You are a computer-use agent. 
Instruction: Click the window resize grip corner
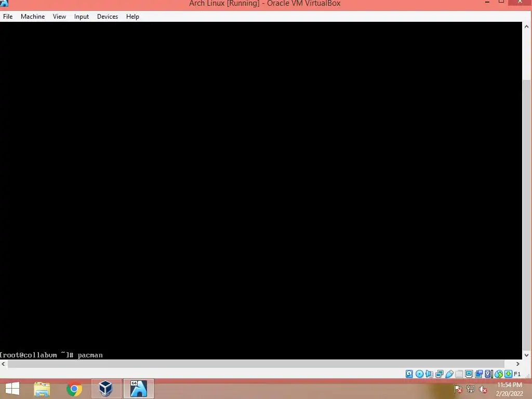point(528,376)
